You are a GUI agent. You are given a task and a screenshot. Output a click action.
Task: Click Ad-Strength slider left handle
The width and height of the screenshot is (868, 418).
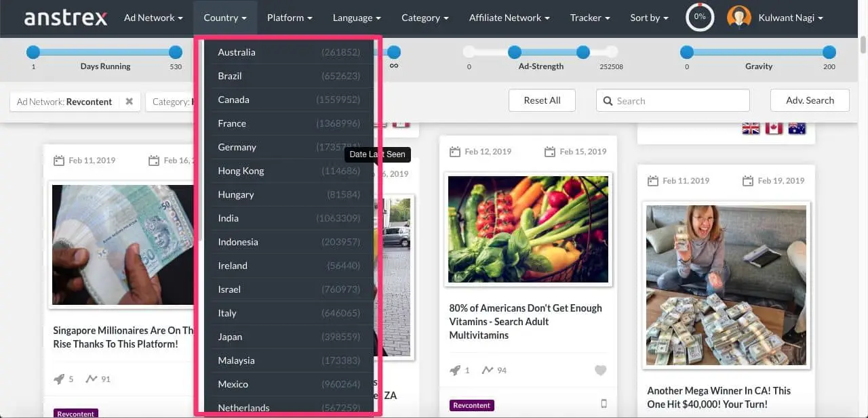[515, 52]
